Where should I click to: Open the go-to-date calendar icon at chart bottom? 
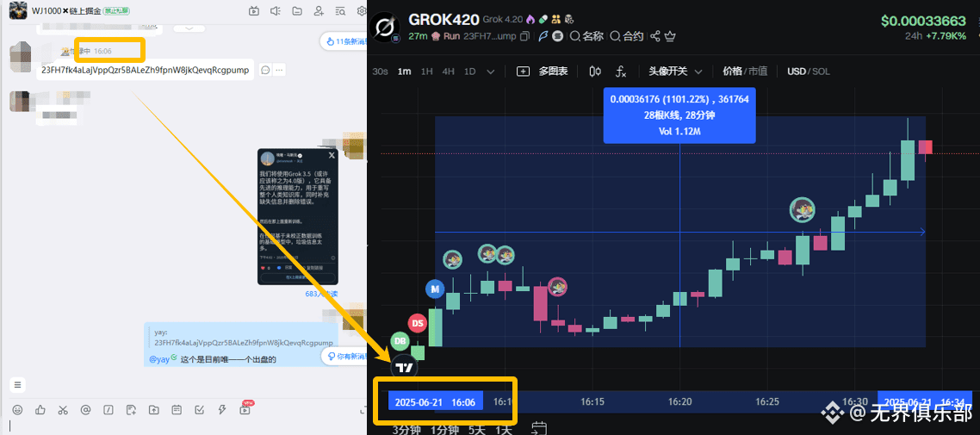click(539, 428)
